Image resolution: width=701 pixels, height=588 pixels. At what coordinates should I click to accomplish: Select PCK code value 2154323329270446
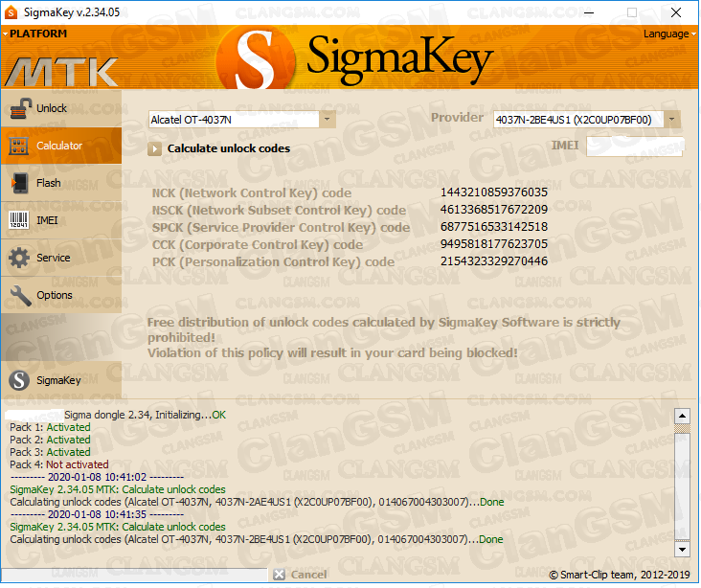pyautogui.click(x=494, y=261)
